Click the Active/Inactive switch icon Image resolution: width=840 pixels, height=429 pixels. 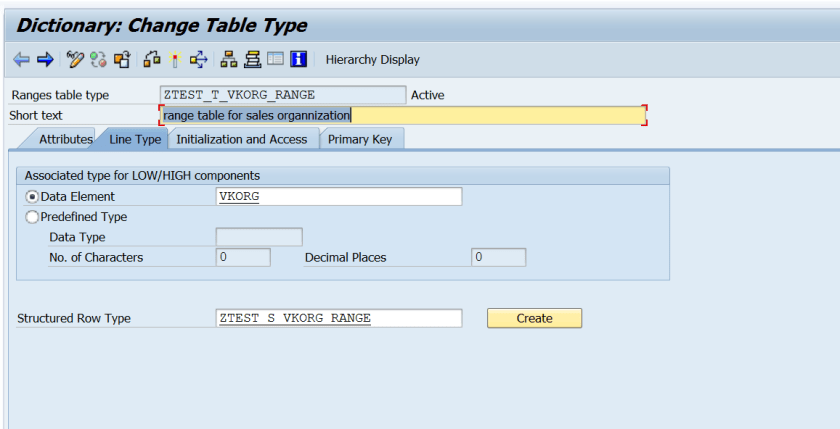click(x=98, y=59)
